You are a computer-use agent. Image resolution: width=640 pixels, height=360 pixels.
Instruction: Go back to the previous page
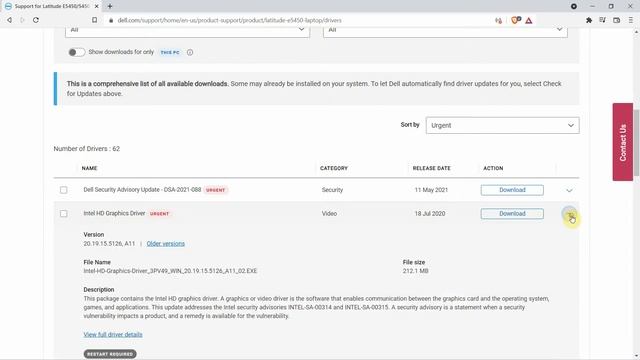pyautogui.click(x=9, y=20)
